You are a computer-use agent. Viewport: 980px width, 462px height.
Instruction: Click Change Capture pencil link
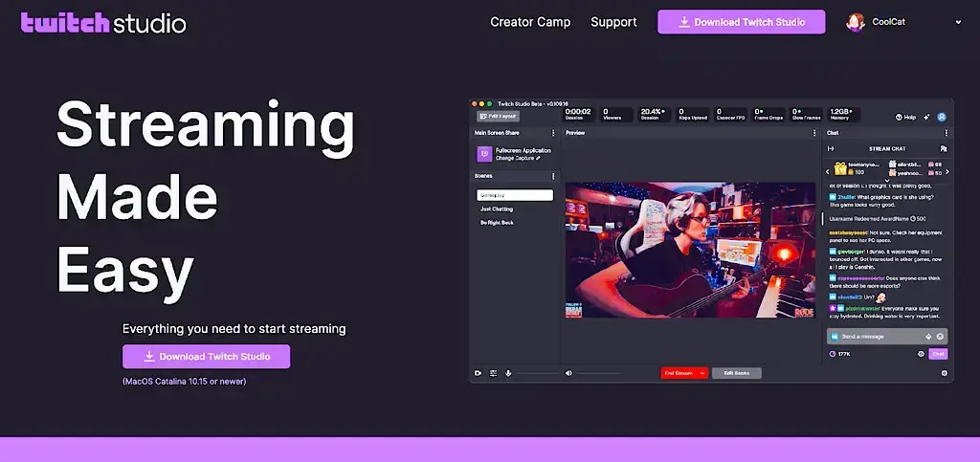point(518,159)
